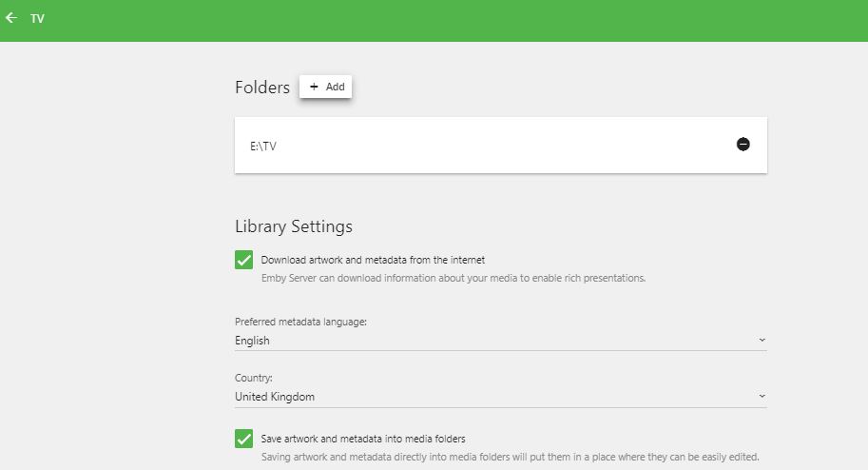Image resolution: width=868 pixels, height=470 pixels.
Task: Go back using the header arrow
Action: (11, 18)
